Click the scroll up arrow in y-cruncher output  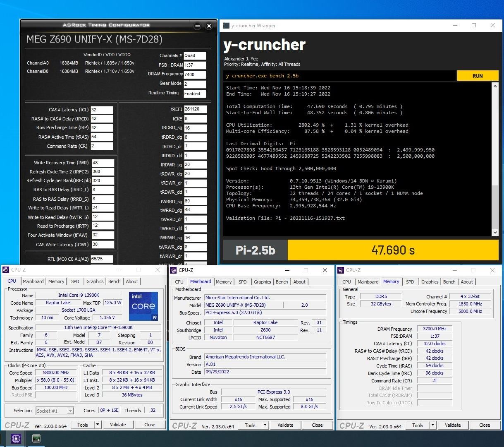pyautogui.click(x=495, y=86)
